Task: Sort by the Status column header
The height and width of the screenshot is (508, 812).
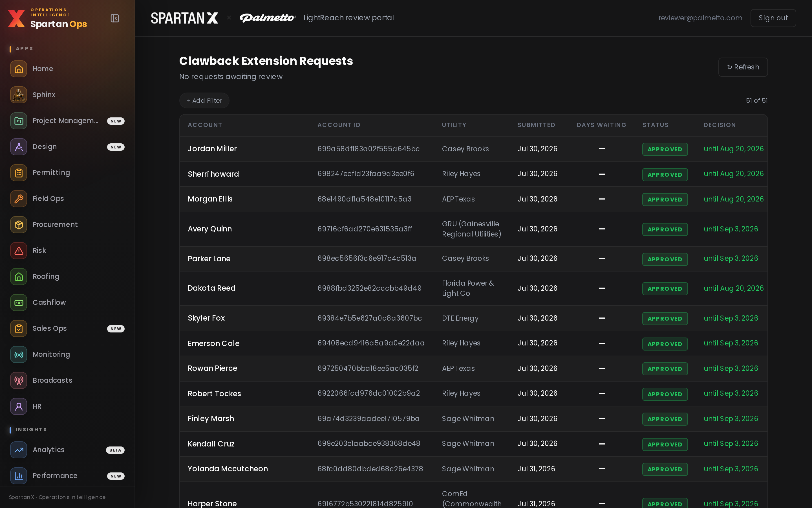Action: tap(655, 125)
